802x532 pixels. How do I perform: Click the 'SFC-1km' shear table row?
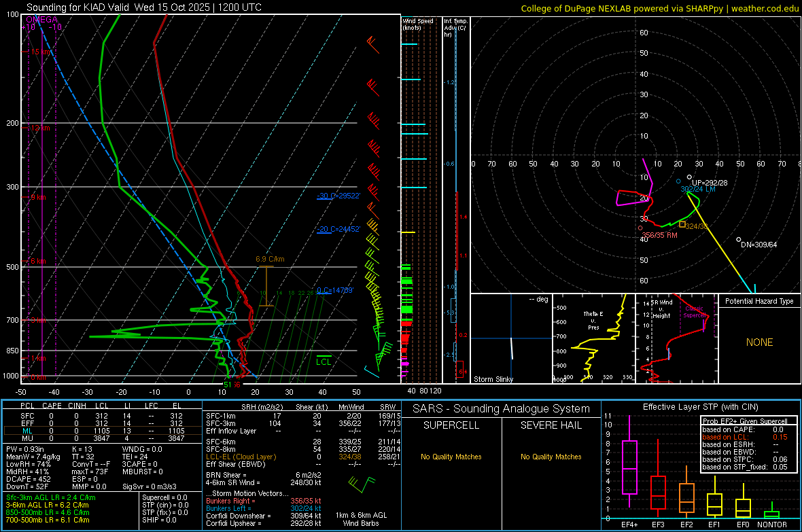click(x=303, y=416)
